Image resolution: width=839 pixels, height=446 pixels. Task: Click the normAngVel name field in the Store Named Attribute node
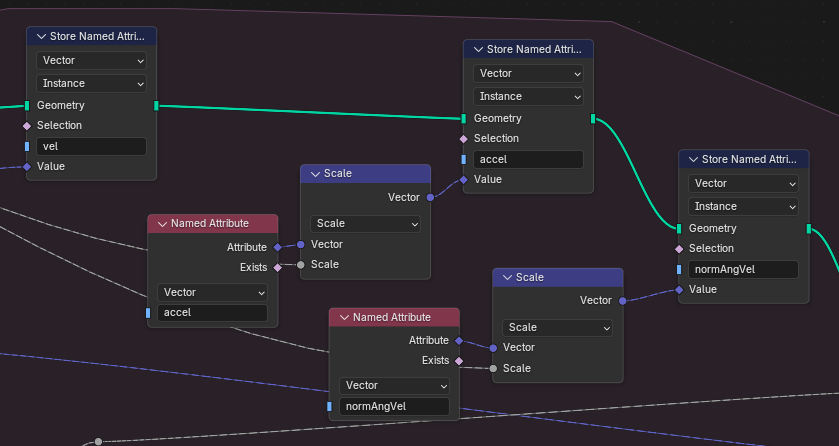click(742, 269)
